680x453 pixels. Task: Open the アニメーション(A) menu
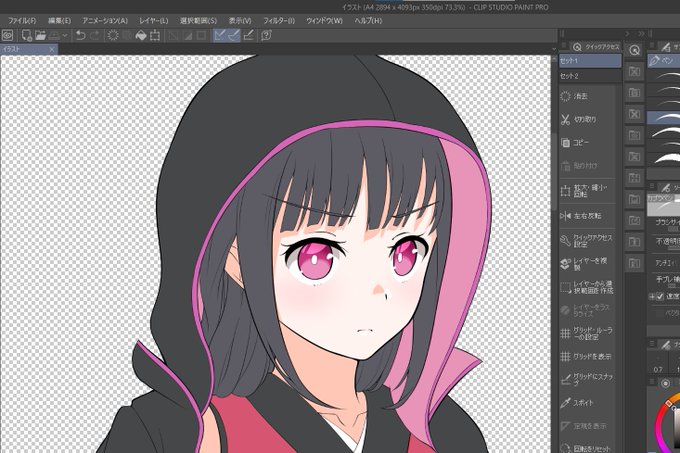point(105,20)
